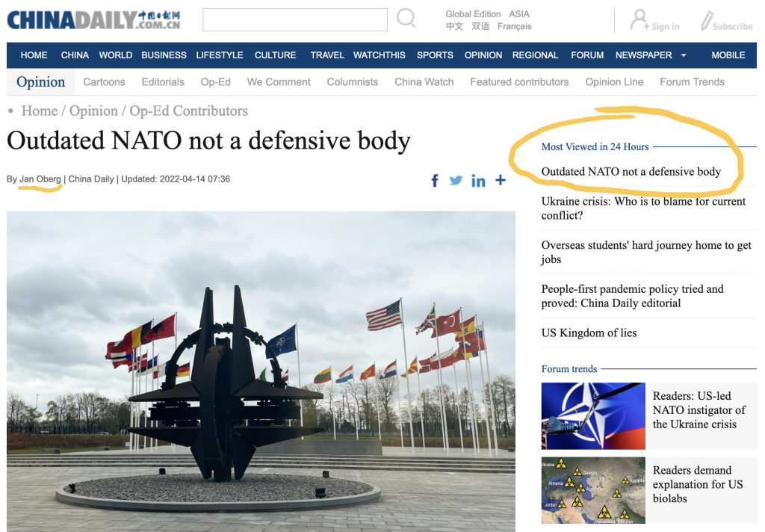Select the Columnists tab
The width and height of the screenshot is (765, 532).
tap(353, 82)
